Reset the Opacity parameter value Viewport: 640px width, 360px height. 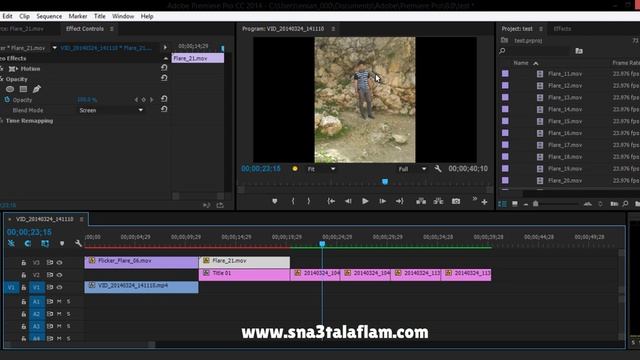tap(164, 99)
